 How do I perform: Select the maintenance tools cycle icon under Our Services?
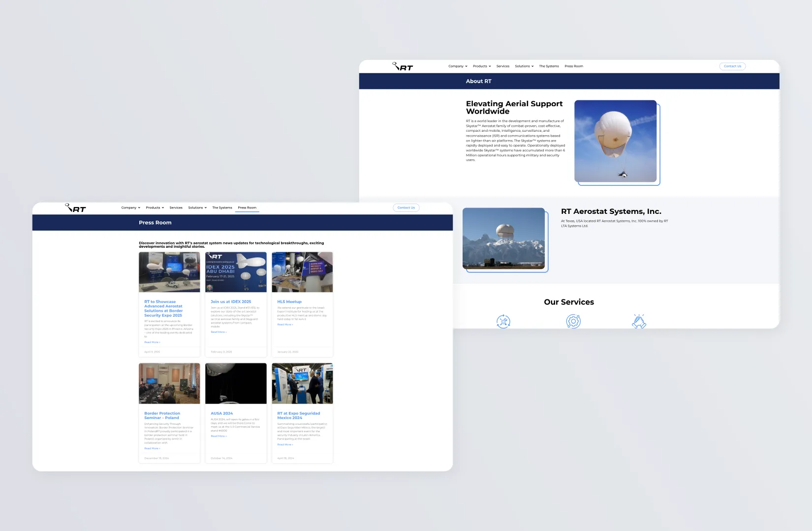point(503,322)
